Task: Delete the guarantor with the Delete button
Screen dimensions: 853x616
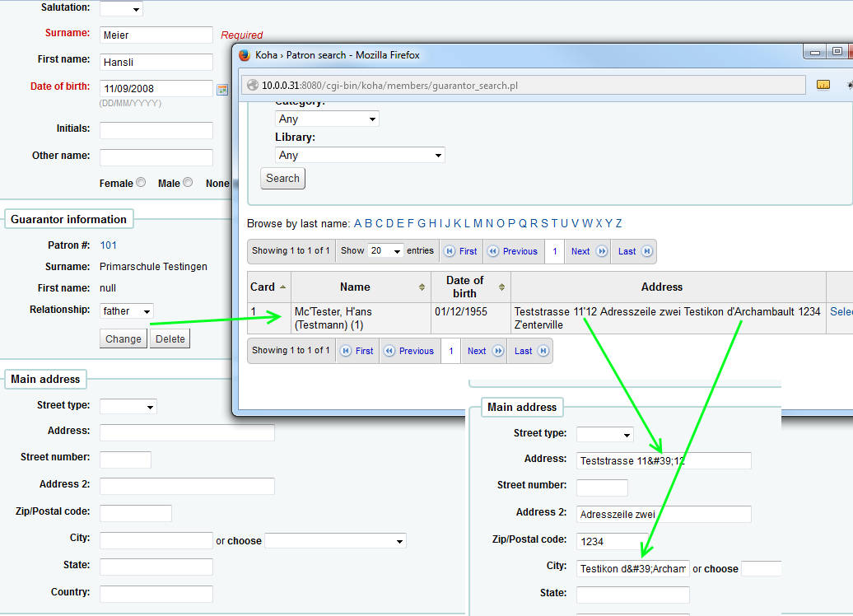Action: tap(170, 338)
